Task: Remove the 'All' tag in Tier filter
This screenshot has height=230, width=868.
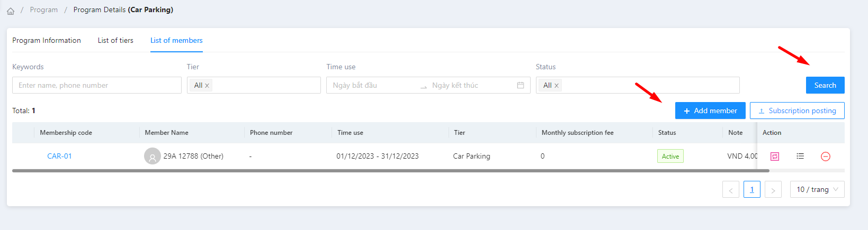Action: 207,86
